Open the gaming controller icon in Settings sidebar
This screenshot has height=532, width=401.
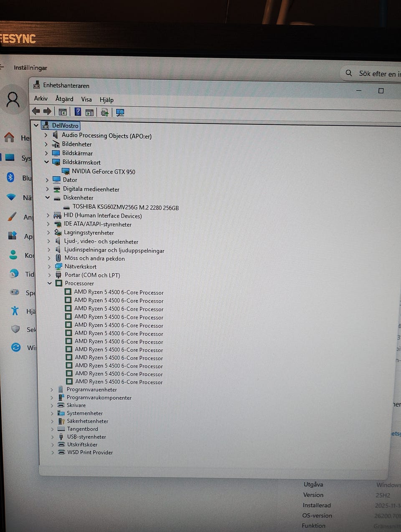(x=15, y=292)
